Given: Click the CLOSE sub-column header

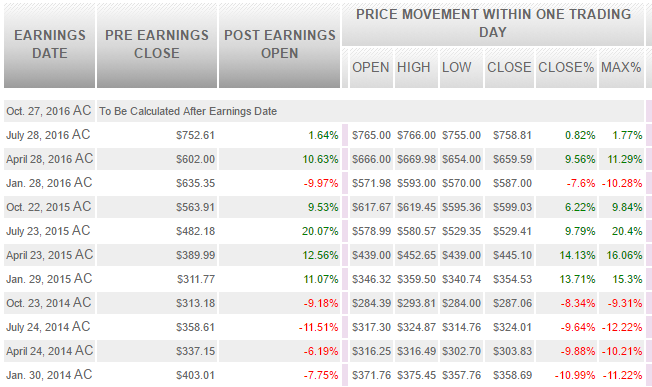Looking at the screenshot, I should coord(509,67).
